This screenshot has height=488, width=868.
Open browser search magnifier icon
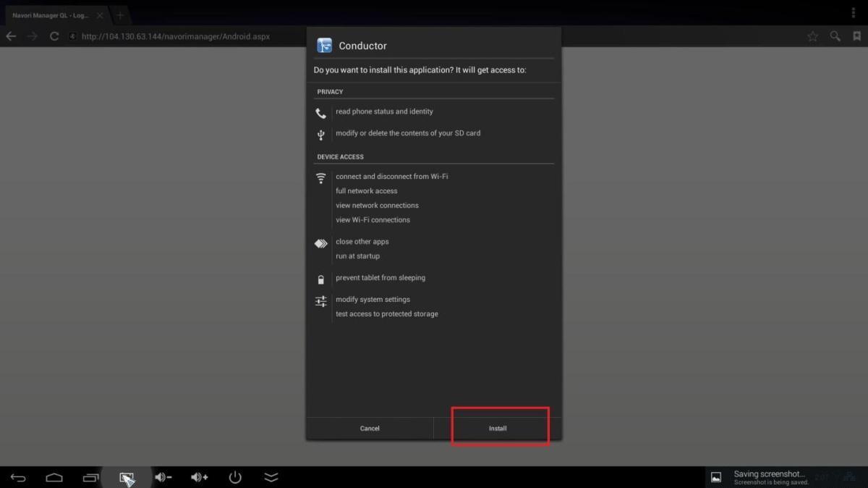coord(835,36)
